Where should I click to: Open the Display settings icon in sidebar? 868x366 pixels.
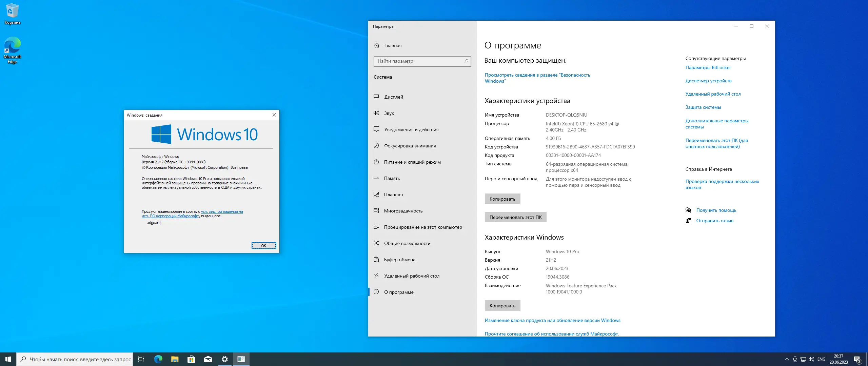[376, 97]
